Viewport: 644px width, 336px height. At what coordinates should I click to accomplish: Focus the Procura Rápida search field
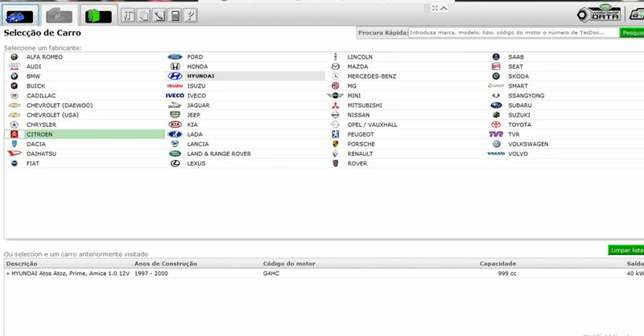coord(514,32)
